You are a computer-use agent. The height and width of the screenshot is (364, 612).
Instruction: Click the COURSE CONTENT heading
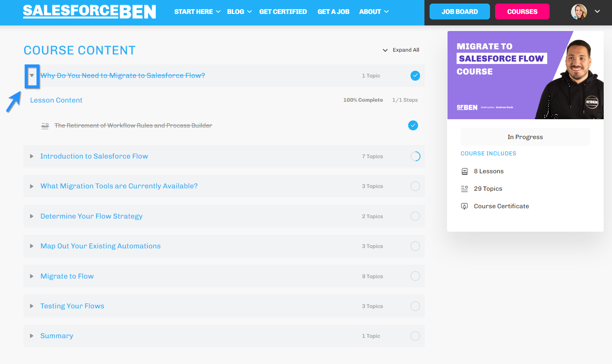pos(79,50)
